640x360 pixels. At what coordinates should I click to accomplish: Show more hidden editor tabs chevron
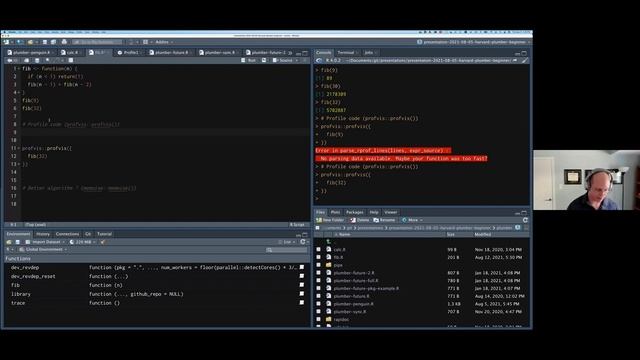point(290,53)
